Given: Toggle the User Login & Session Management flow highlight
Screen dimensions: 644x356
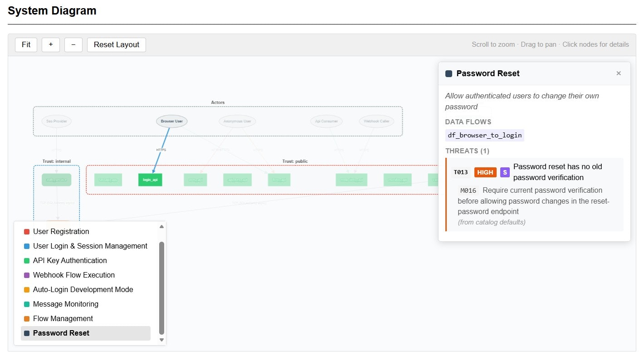Looking at the screenshot, I should click(x=90, y=246).
